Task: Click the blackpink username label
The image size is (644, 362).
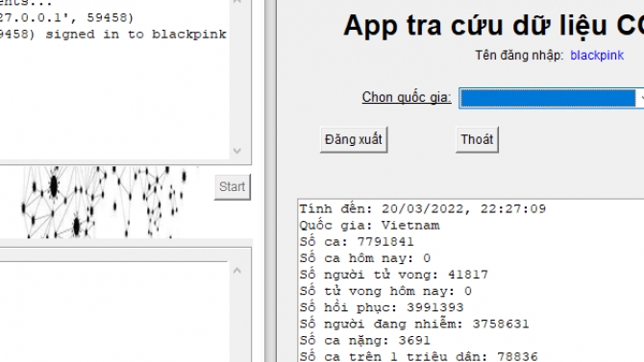Action: point(597,56)
